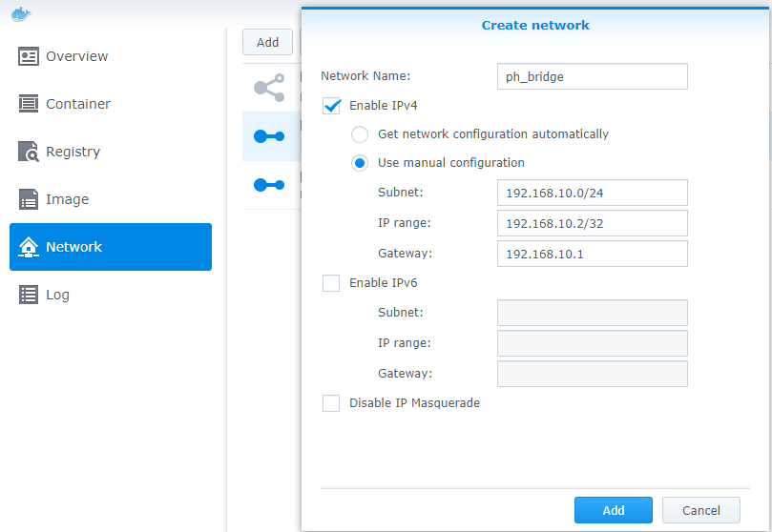The height and width of the screenshot is (532, 772).
Task: Select the gray share network icon row
Action: pyautogui.click(x=269, y=88)
